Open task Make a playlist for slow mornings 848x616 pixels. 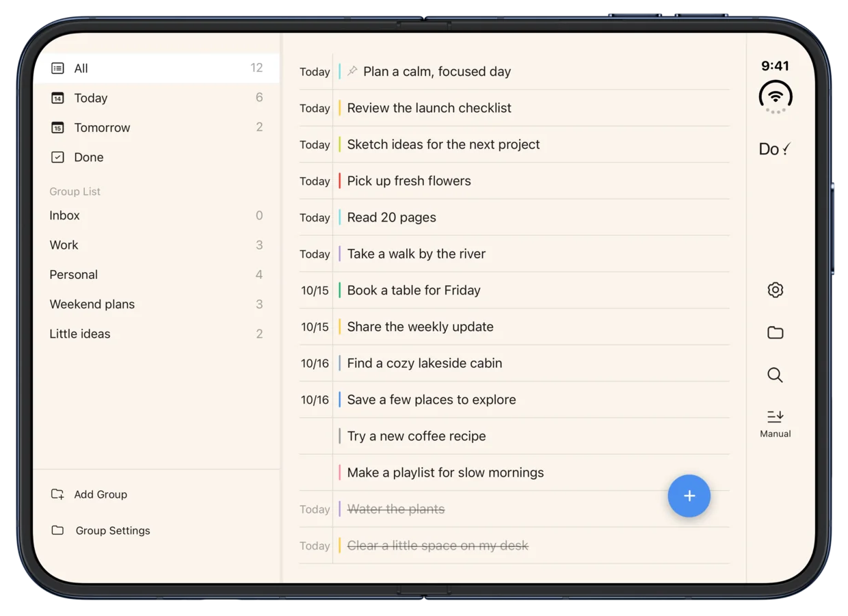pyautogui.click(x=514, y=472)
